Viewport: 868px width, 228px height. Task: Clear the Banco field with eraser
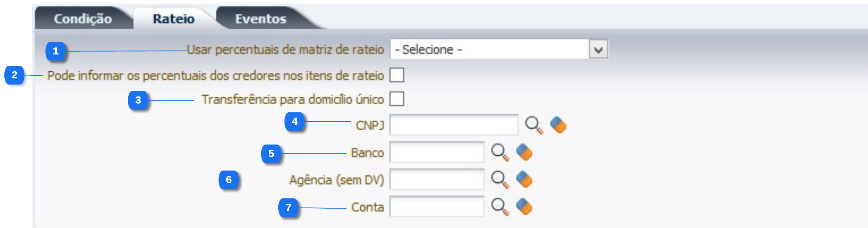[x=524, y=152]
